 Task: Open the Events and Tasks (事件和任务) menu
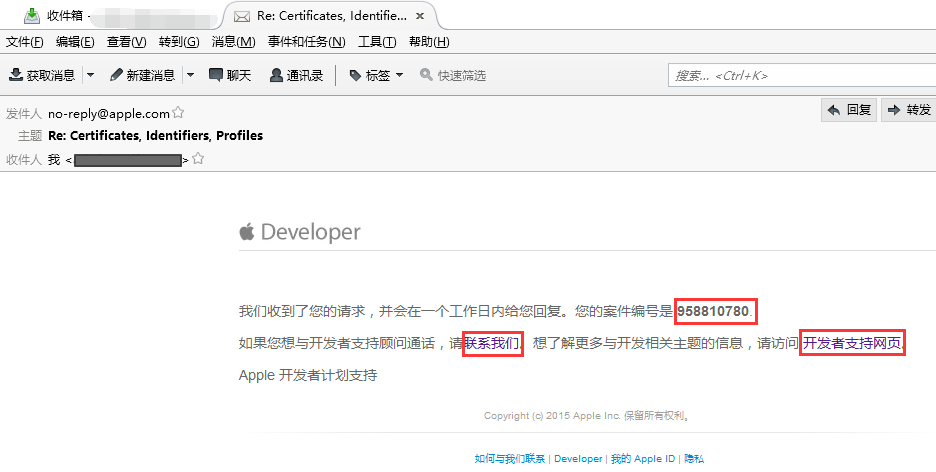(x=306, y=42)
